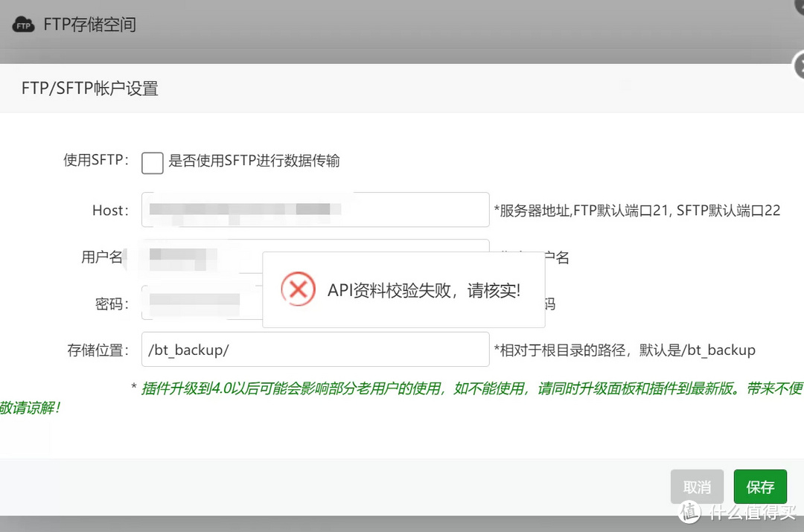The image size is (804, 532).
Task: Focus the Host server address field
Action: click(316, 210)
